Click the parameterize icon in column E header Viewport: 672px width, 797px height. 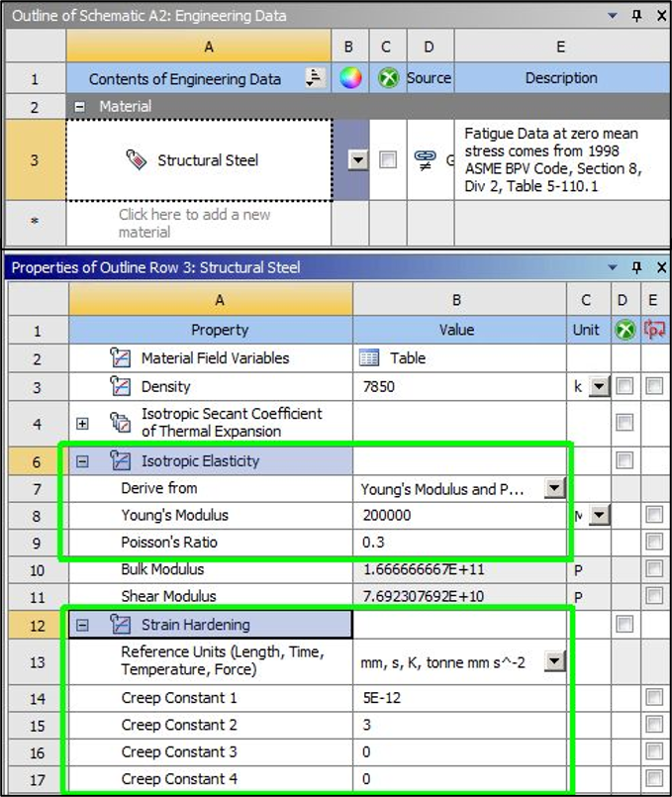pyautogui.click(x=654, y=330)
